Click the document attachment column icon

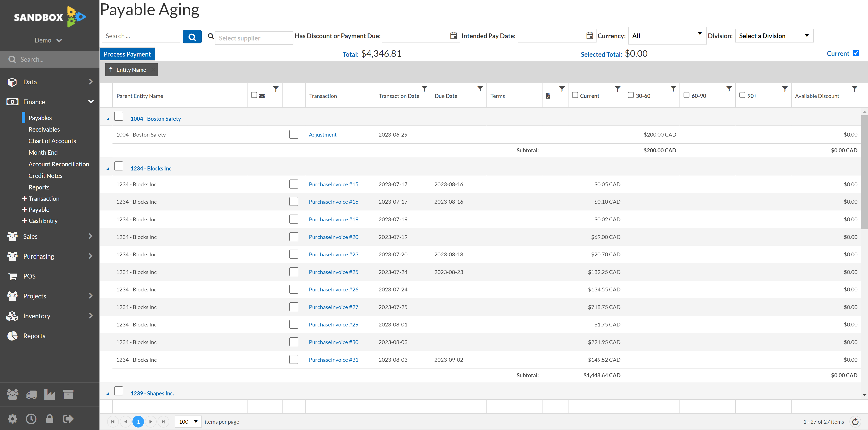548,96
